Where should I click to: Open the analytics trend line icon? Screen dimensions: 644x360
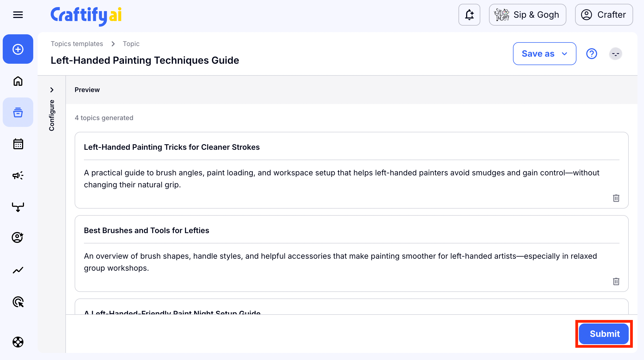tap(18, 270)
